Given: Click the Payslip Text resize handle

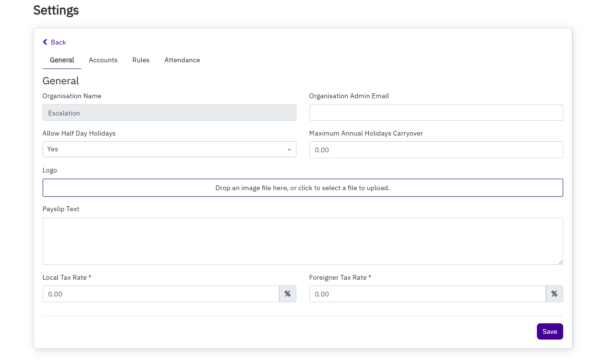Looking at the screenshot, I should click(x=560, y=262).
